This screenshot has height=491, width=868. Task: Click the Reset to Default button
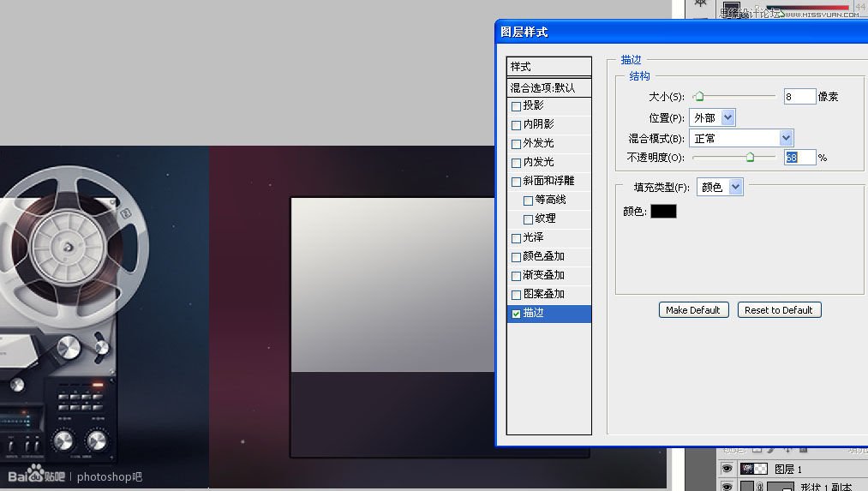click(779, 310)
